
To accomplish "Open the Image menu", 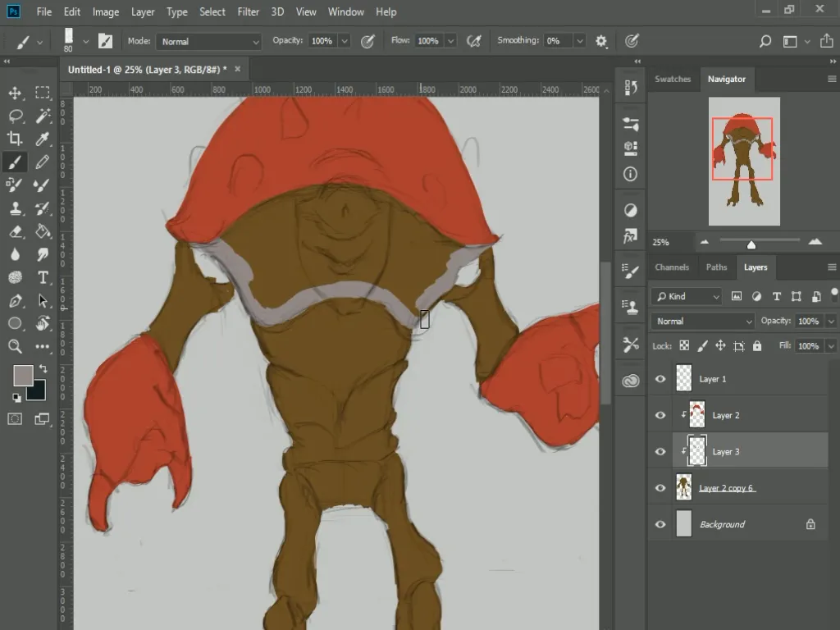I will (106, 11).
